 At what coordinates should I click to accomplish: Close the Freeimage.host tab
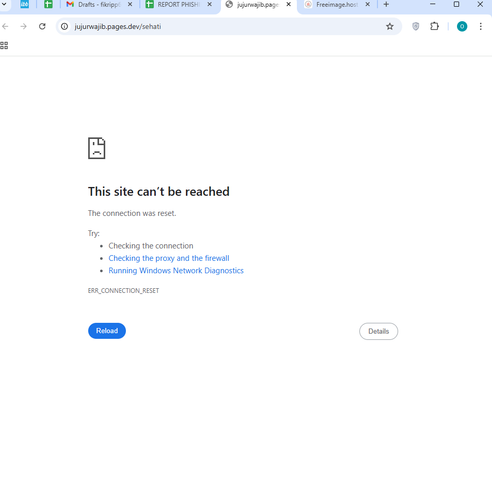coord(367,4)
